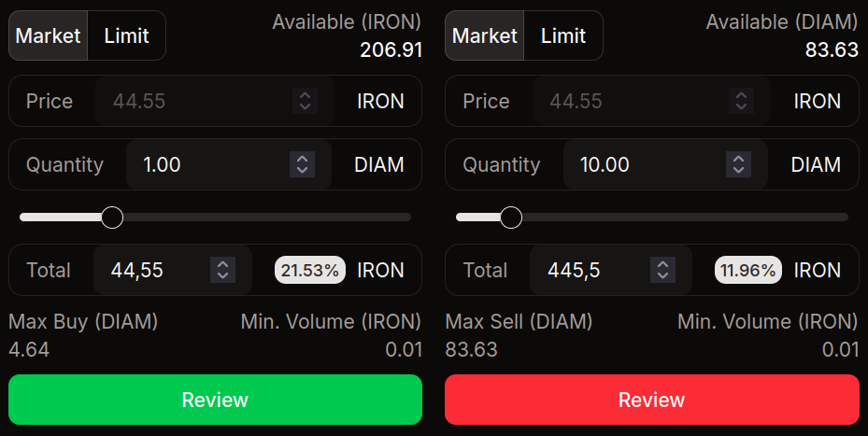Switch buy panel to Limit tab
868x436 pixels.
[126, 35]
